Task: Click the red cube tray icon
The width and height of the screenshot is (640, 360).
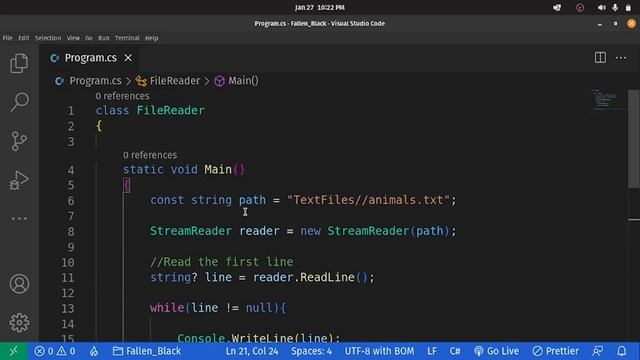Action: 580,7
